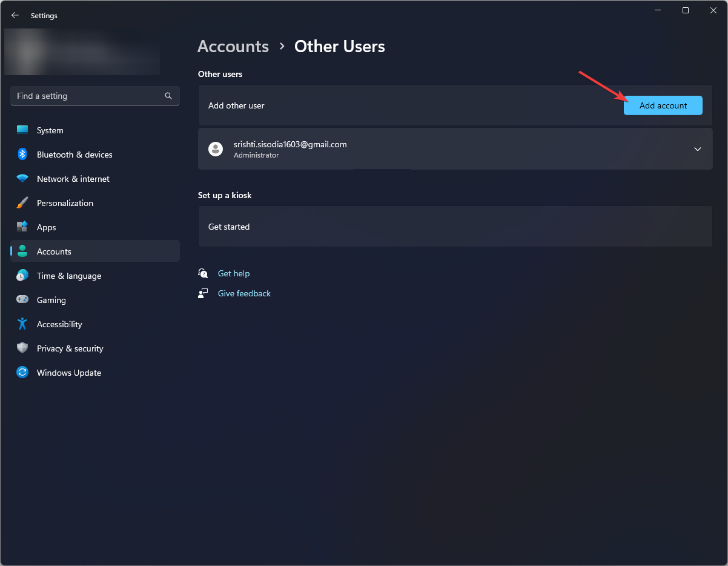
Task: Click Get started under Set up a kiosk
Action: pyautogui.click(x=229, y=227)
